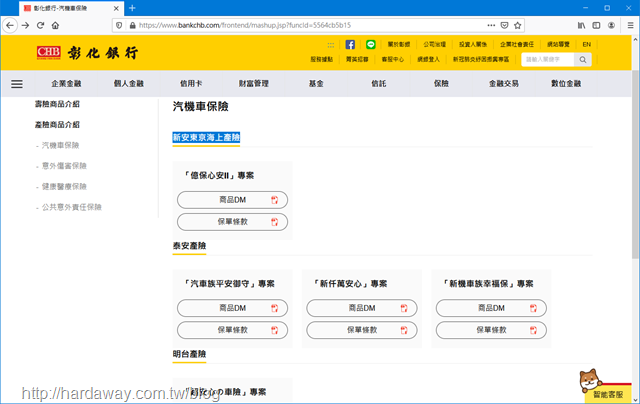Viewport: 640px width, 404px height.
Task: Open the Firefox account icon
Action: [611, 25]
